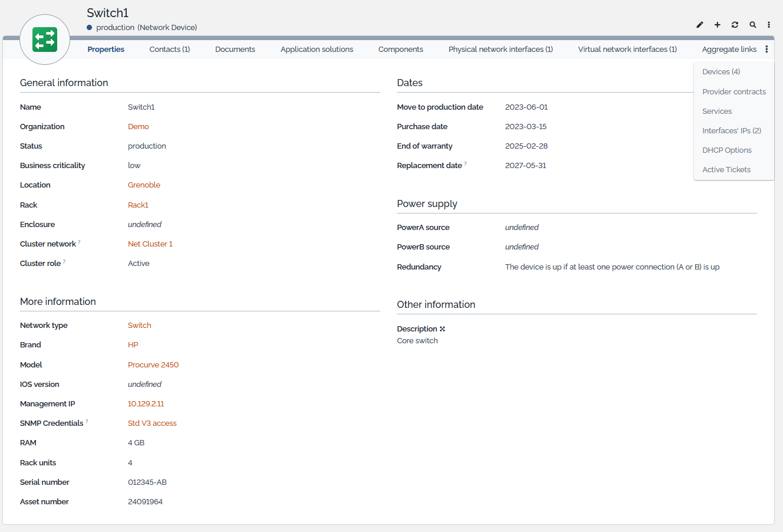This screenshot has width=783, height=532.
Task: Open the header kebab actions menu
Action: coord(769,25)
